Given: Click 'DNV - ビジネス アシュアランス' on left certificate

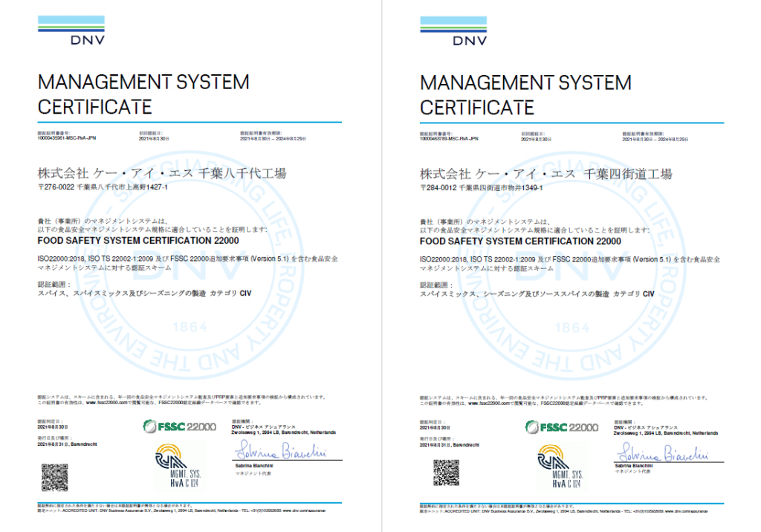Looking at the screenshot, I should tap(263, 426).
